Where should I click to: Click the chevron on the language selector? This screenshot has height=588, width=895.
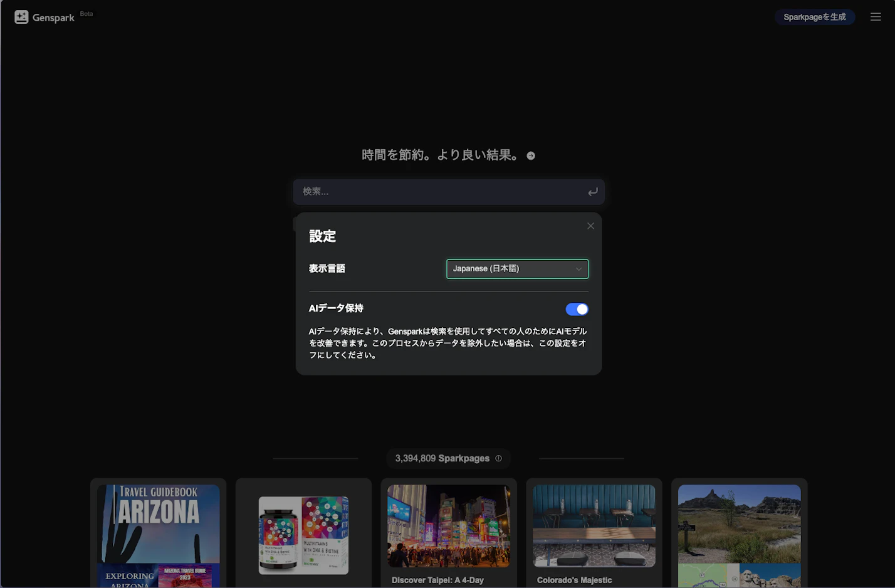coord(578,268)
